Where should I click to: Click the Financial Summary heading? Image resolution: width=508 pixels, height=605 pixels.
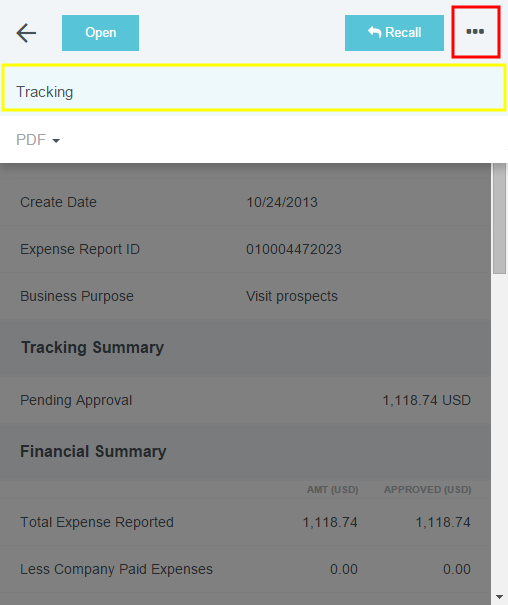pyautogui.click(x=93, y=451)
